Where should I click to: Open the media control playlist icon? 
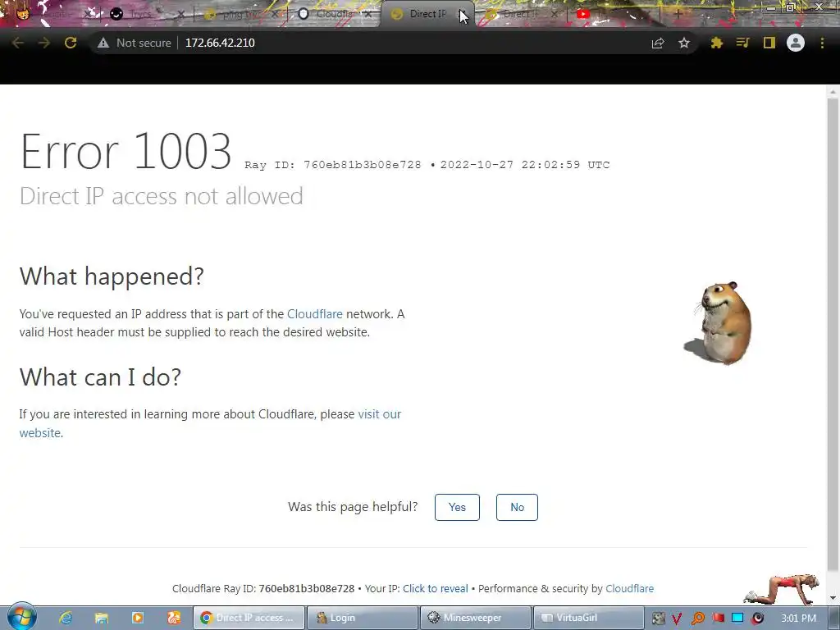(x=742, y=43)
